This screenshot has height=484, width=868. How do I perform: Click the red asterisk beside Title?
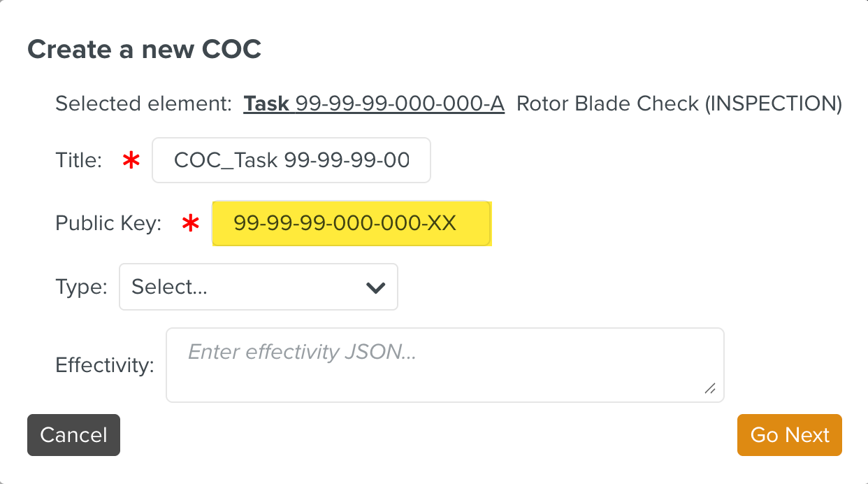(x=130, y=159)
